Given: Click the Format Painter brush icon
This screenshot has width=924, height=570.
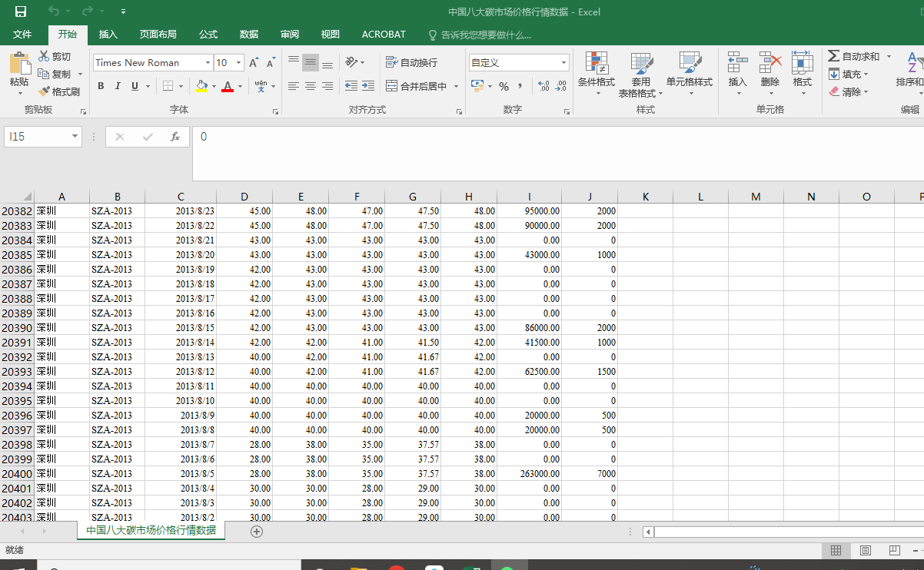Looking at the screenshot, I should pos(45,91).
